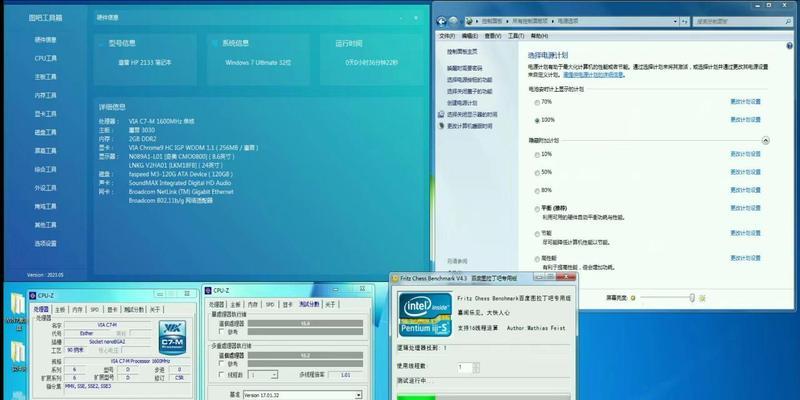
Task: Open the Power Options address bar dropdown arrow
Action: [675, 21]
